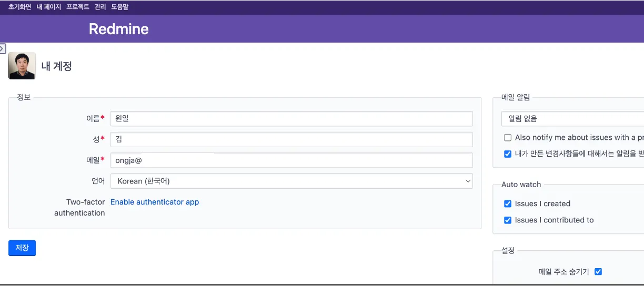
Task: Click the 저장 save button
Action: click(22, 248)
